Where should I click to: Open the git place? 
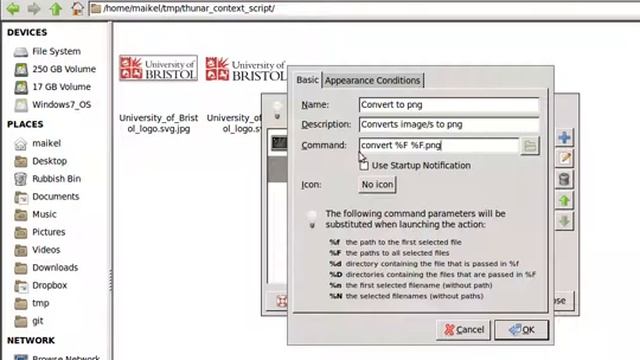(x=38, y=321)
